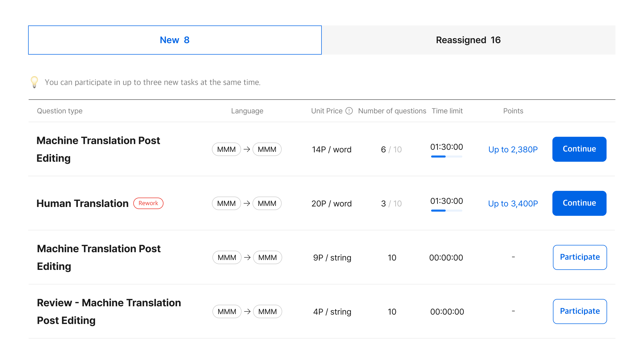Click the target language chip in the 4P / string row
The width and height of the screenshot is (643, 364).
tap(267, 311)
